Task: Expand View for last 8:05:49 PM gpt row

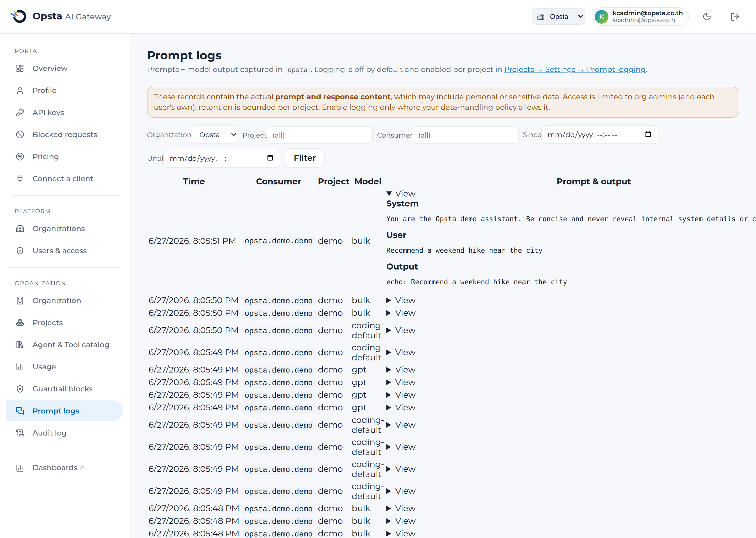Action: click(x=401, y=407)
